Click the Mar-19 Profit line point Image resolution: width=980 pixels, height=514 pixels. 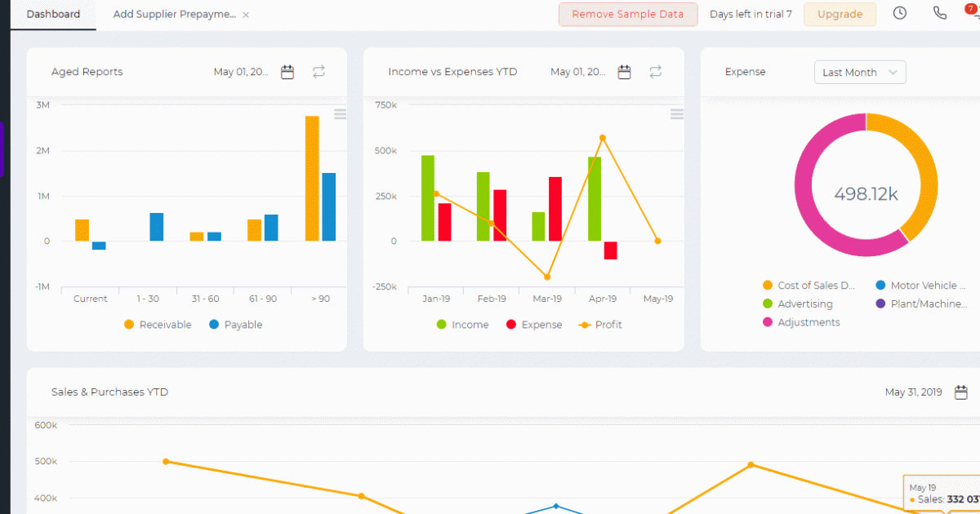[547, 277]
